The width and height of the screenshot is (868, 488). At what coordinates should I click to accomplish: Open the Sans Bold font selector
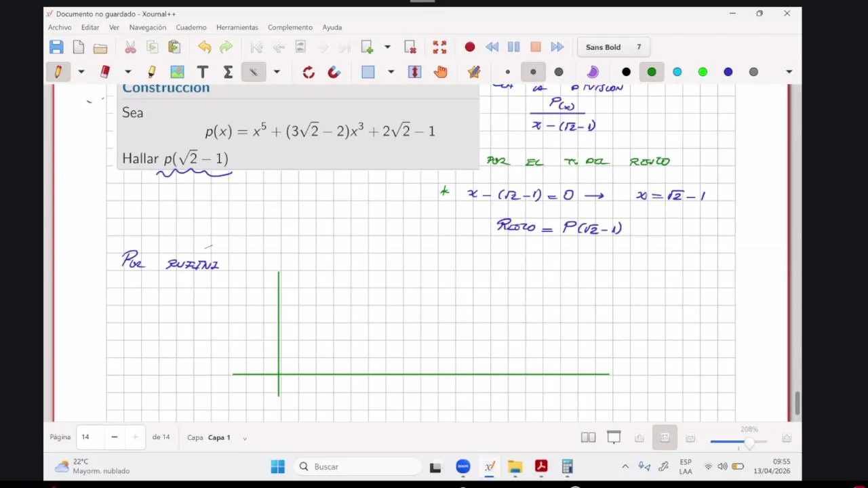tap(613, 47)
